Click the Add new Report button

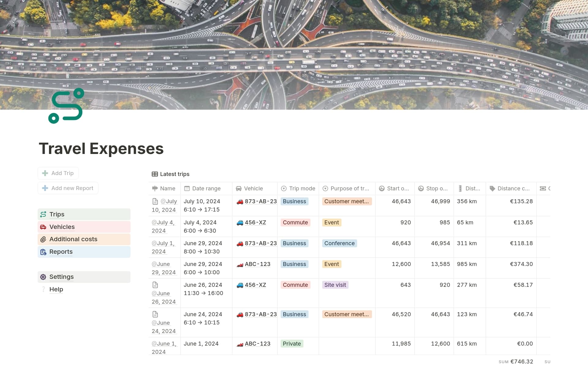click(x=68, y=188)
